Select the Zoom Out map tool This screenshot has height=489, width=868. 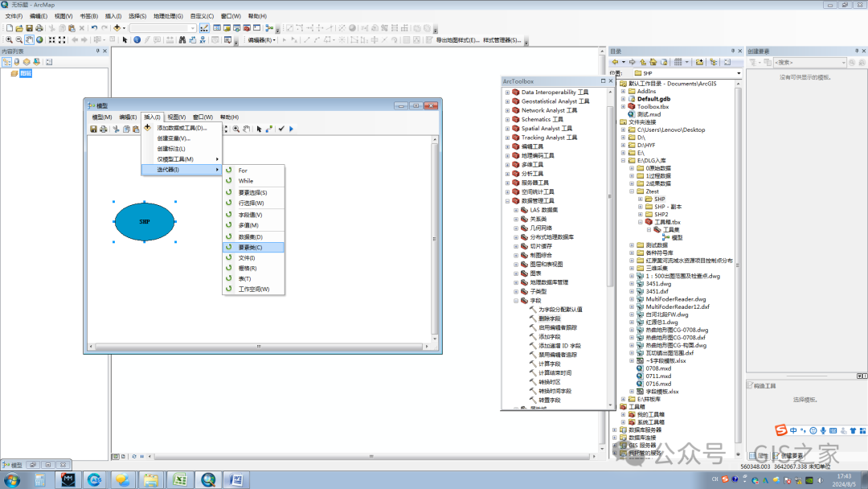click(18, 40)
